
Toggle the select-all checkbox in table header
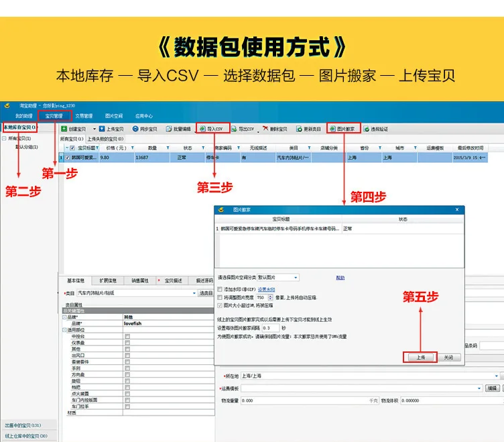(x=72, y=148)
